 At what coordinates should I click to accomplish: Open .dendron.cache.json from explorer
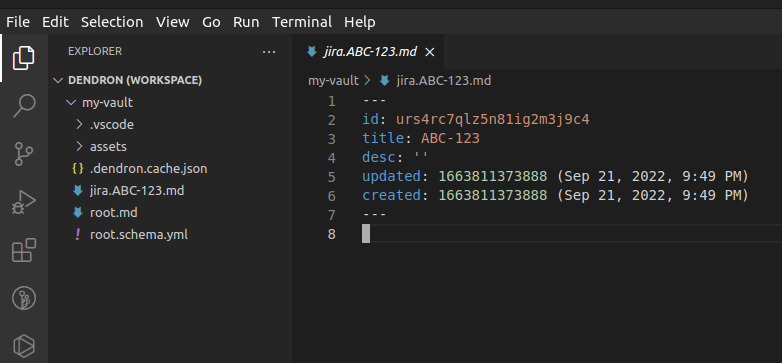click(148, 169)
